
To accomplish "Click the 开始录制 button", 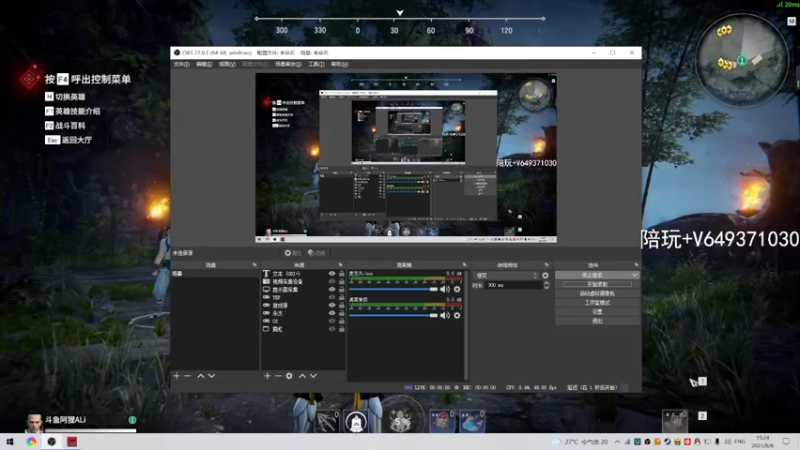I will point(597,284).
